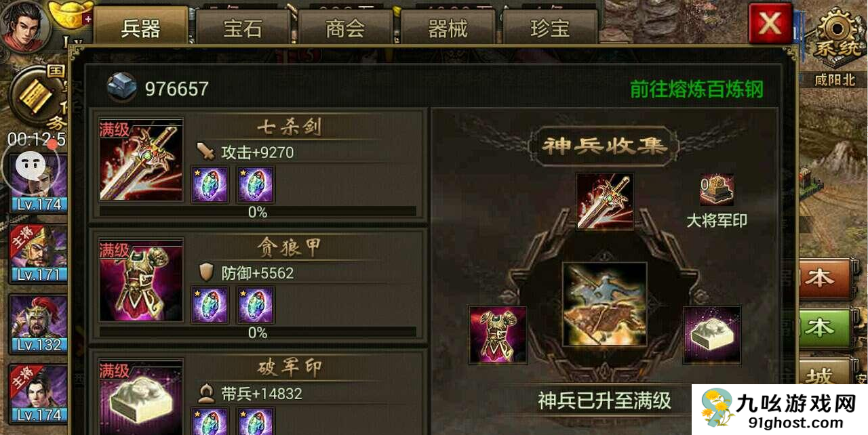Click the 七杀剑 progress bar showing 0%
Image resolution: width=868 pixels, height=435 pixels.
click(x=258, y=212)
